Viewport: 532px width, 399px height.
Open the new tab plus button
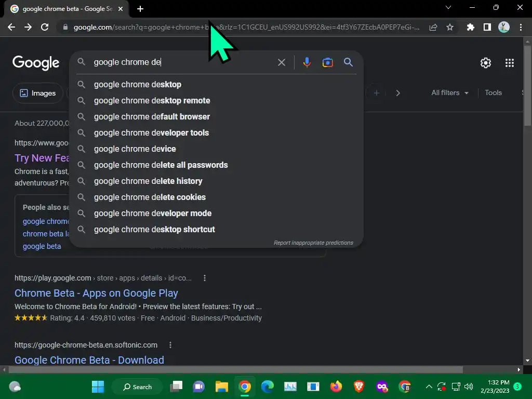coord(140,9)
